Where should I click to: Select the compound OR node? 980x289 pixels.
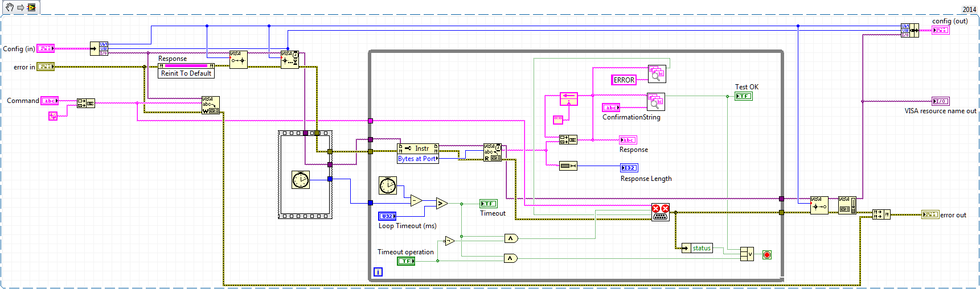click(747, 254)
